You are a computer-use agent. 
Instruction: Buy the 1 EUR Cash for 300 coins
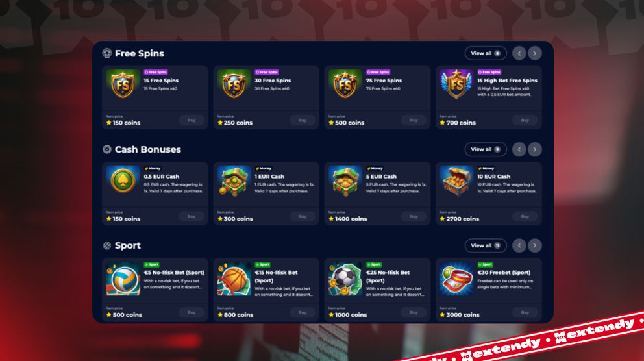click(303, 216)
